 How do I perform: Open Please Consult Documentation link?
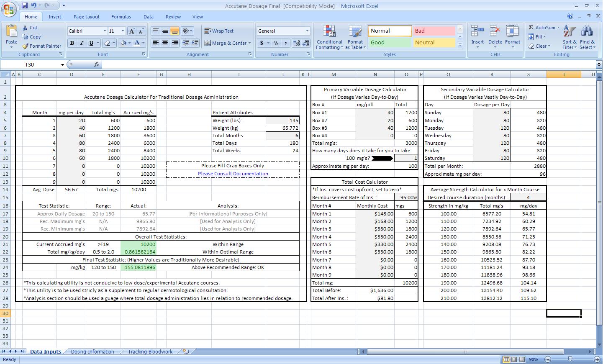233,174
